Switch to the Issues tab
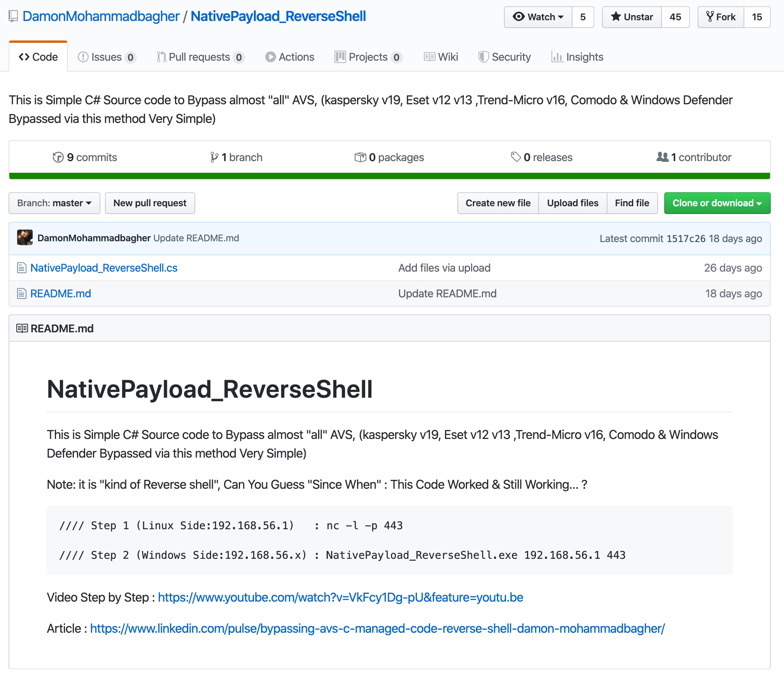This screenshot has width=784, height=674. tap(107, 57)
